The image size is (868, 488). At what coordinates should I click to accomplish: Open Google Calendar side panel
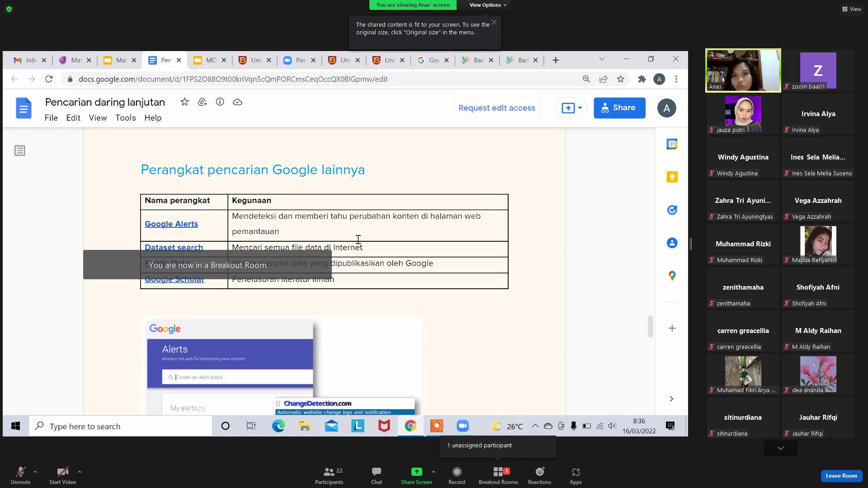point(672,144)
